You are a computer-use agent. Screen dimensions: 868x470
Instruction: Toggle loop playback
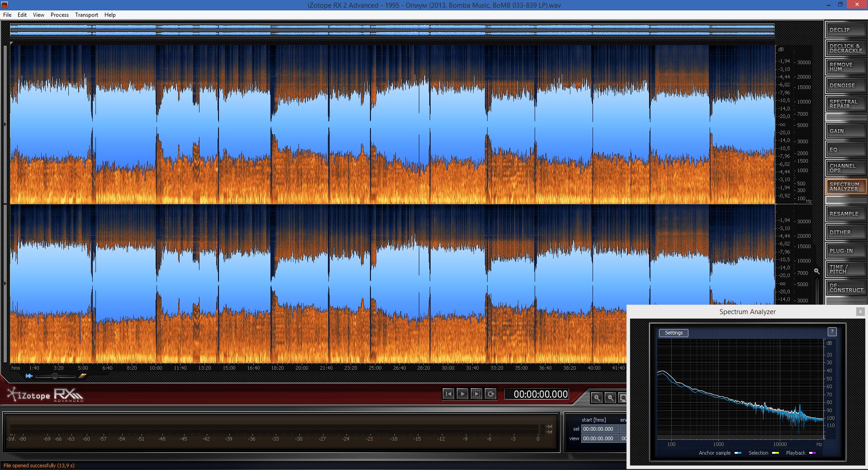tap(490, 394)
